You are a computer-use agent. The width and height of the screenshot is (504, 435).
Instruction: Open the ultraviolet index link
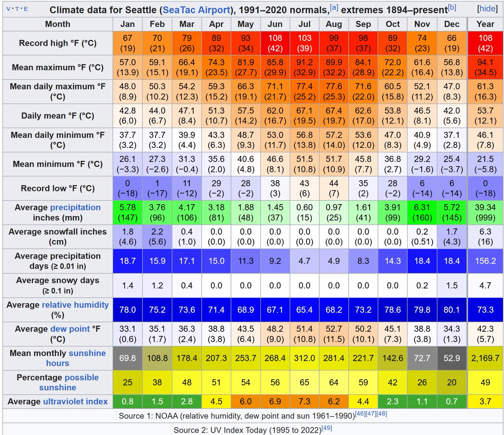75,402
